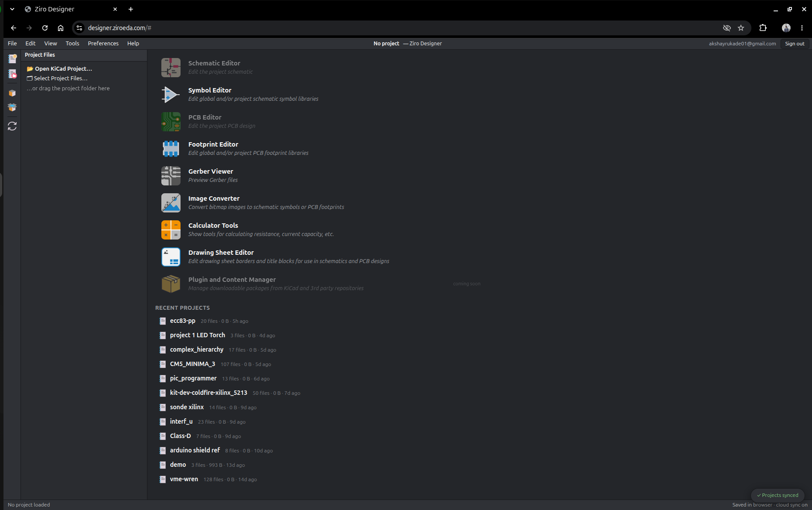
Task: Open the View menu
Action: pos(51,43)
